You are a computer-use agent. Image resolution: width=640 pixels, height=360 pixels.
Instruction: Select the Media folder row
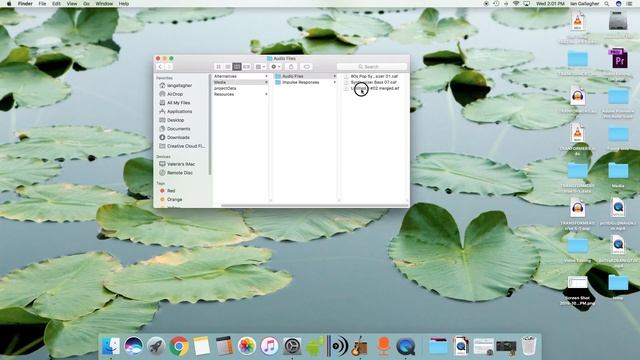coord(240,82)
